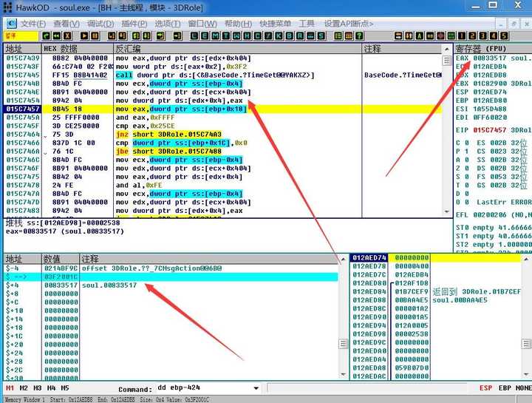Open Handles window (H icon)
Image resolution: width=532 pixels, height=403 pixels.
coord(247,36)
